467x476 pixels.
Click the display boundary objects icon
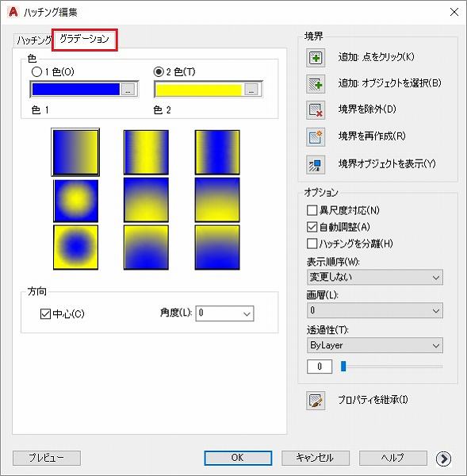click(x=316, y=165)
